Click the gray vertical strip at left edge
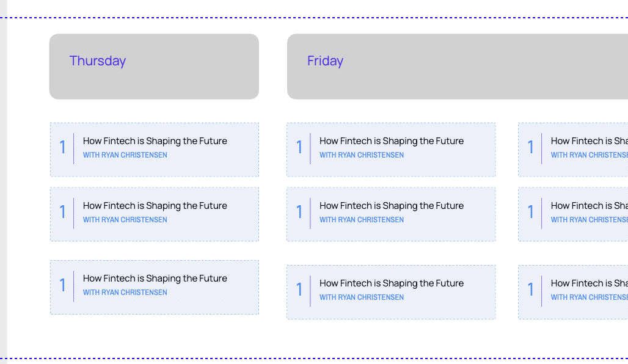 click(x=3, y=183)
